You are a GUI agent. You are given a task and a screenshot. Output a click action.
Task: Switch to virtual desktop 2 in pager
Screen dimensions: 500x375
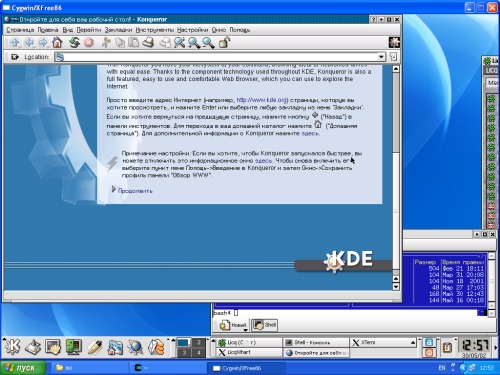coord(199,342)
